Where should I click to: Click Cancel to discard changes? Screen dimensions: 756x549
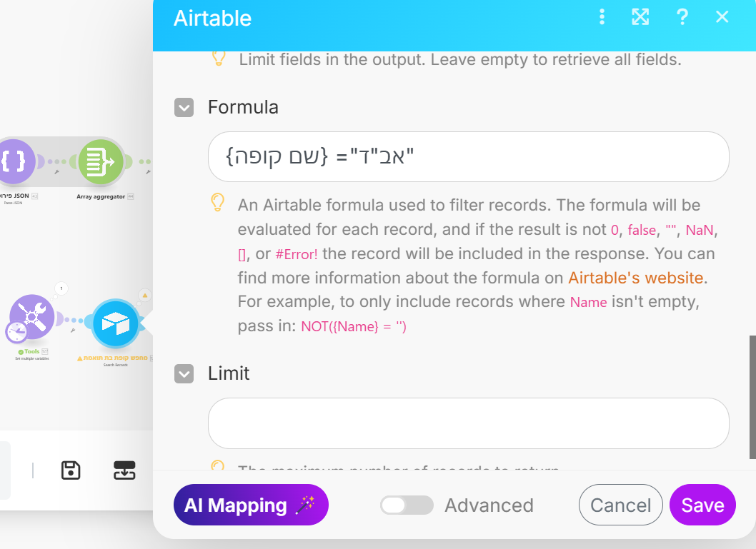click(620, 505)
